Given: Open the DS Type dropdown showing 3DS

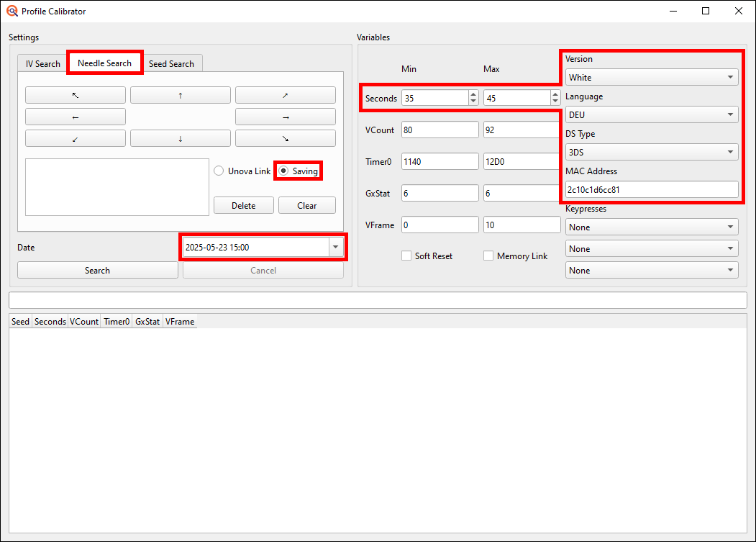Looking at the screenshot, I should [x=652, y=152].
